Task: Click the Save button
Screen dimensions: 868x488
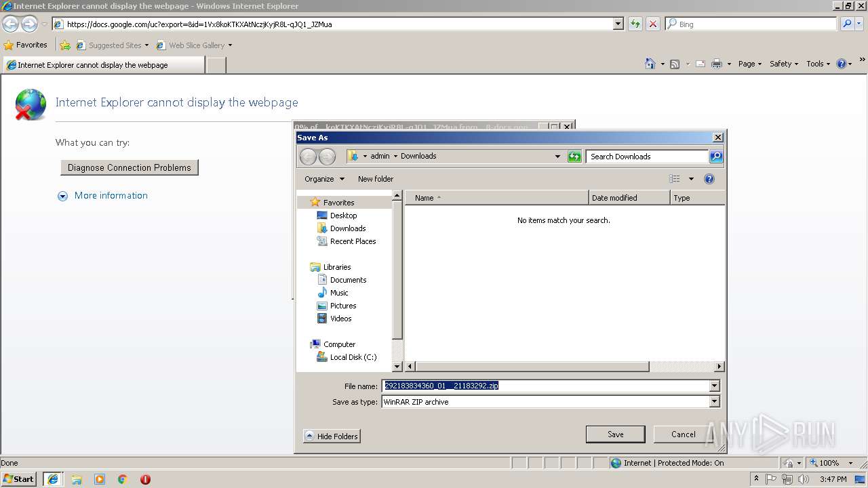Action: point(616,434)
